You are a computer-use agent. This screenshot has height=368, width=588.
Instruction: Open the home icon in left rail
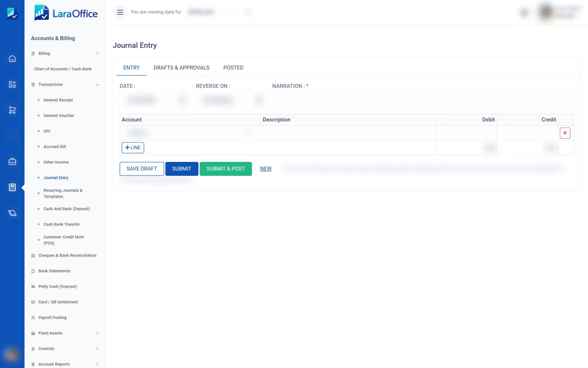[x=12, y=59]
